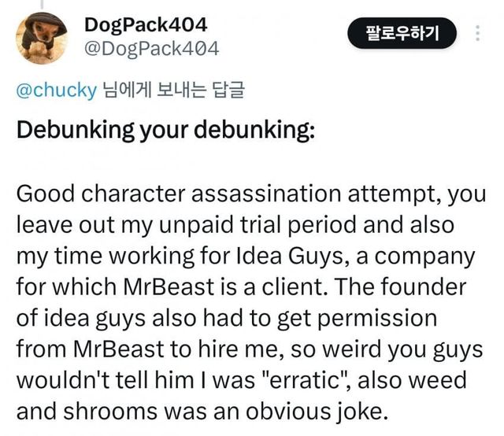Open DogPack404's dog profile picture
The image size is (504, 436).
pyautogui.click(x=43, y=38)
